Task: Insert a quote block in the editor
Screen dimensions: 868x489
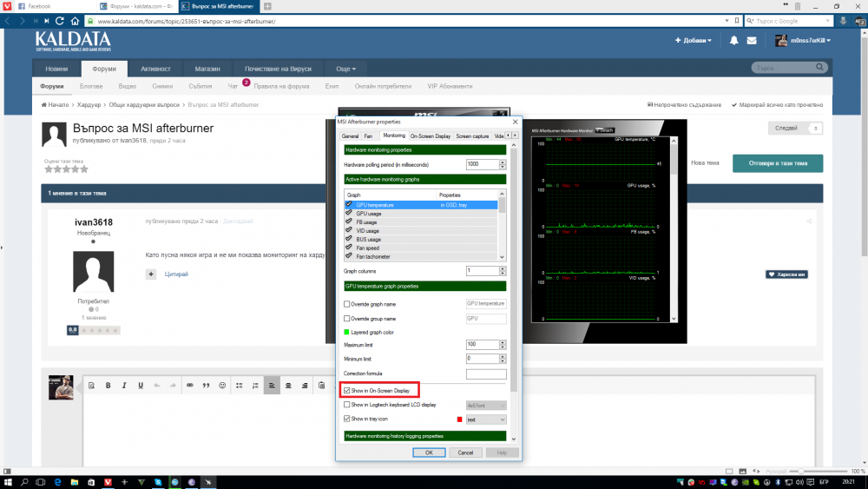Action: click(x=206, y=386)
